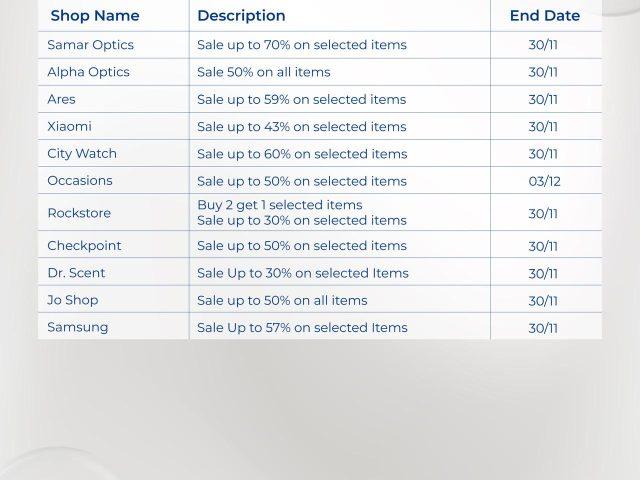Select the Samar Optics shop name
The height and width of the screenshot is (480, 640).
[90, 45]
